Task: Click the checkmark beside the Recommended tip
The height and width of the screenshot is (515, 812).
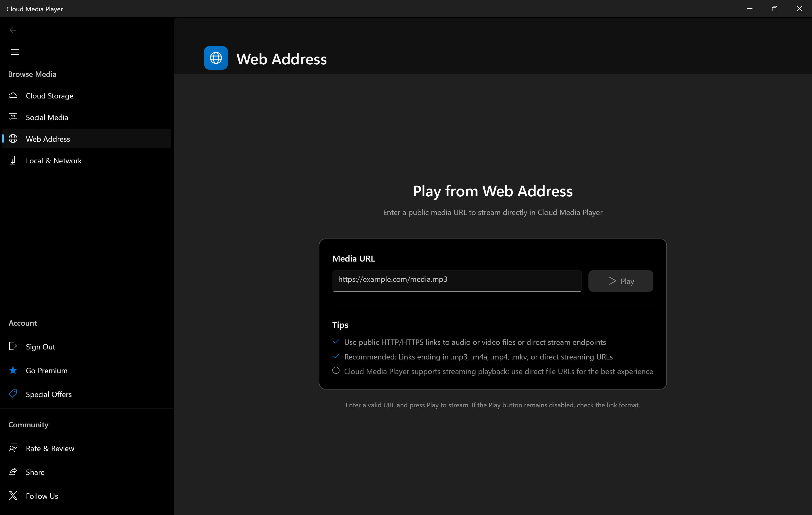Action: (336, 356)
